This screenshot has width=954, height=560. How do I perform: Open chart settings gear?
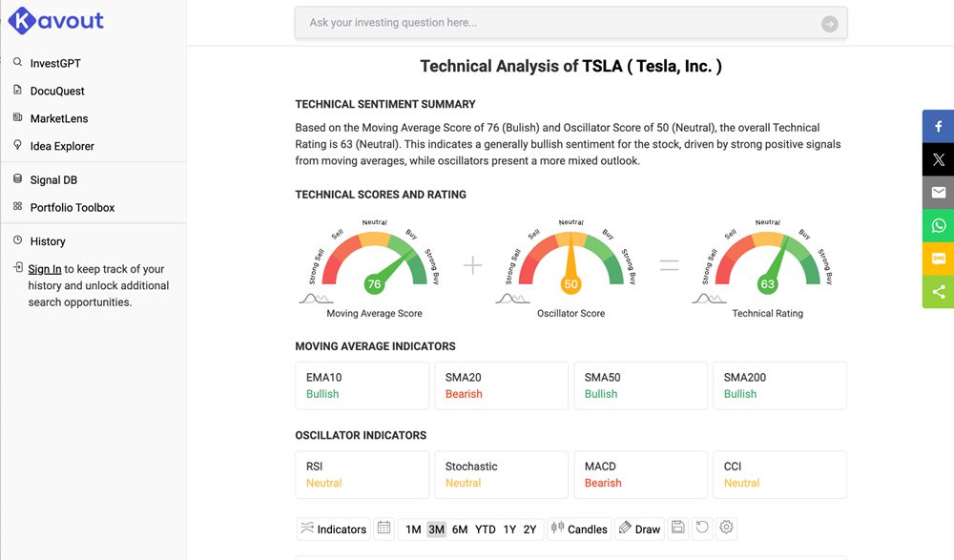click(726, 528)
